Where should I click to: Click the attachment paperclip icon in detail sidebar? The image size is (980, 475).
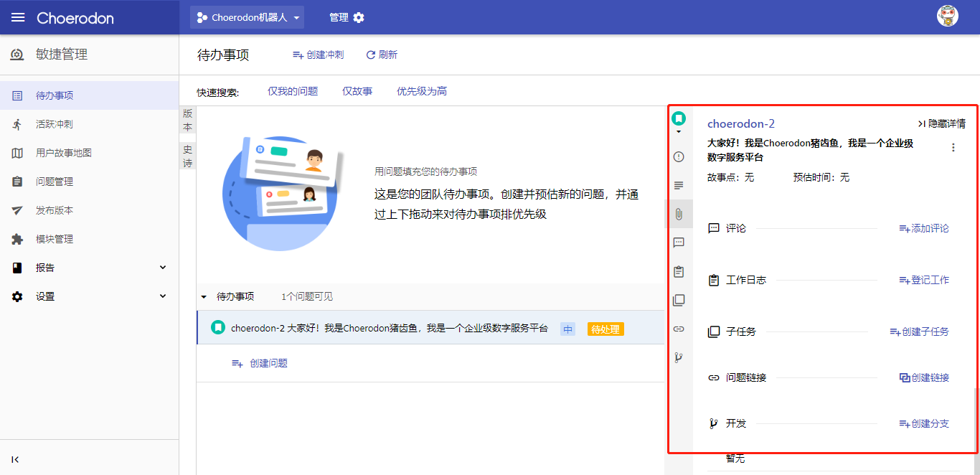(x=679, y=214)
